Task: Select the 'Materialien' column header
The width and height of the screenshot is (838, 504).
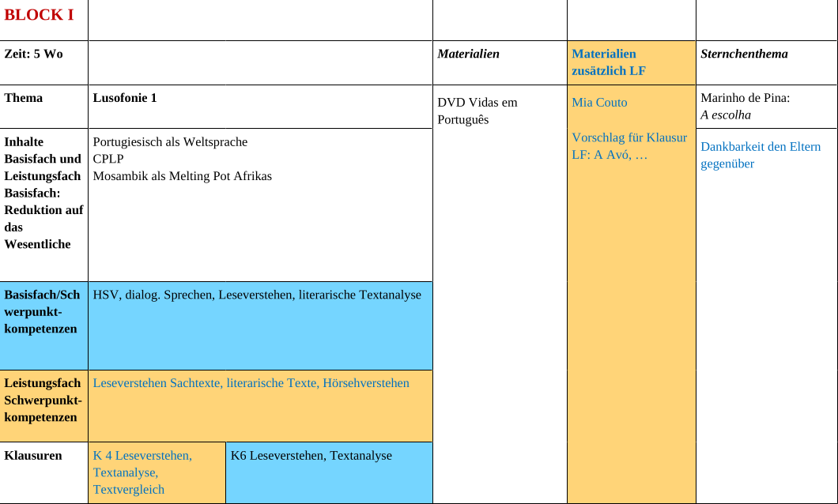Action: 468,54
